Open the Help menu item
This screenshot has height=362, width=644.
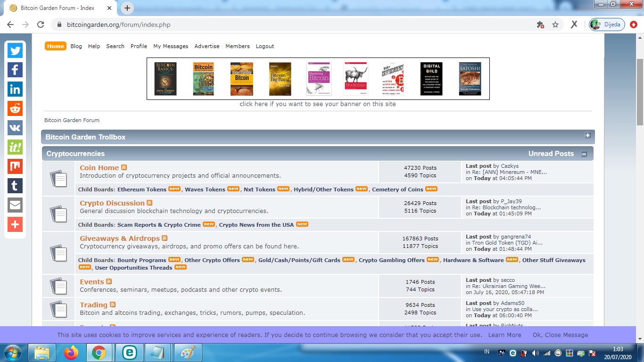[94, 46]
